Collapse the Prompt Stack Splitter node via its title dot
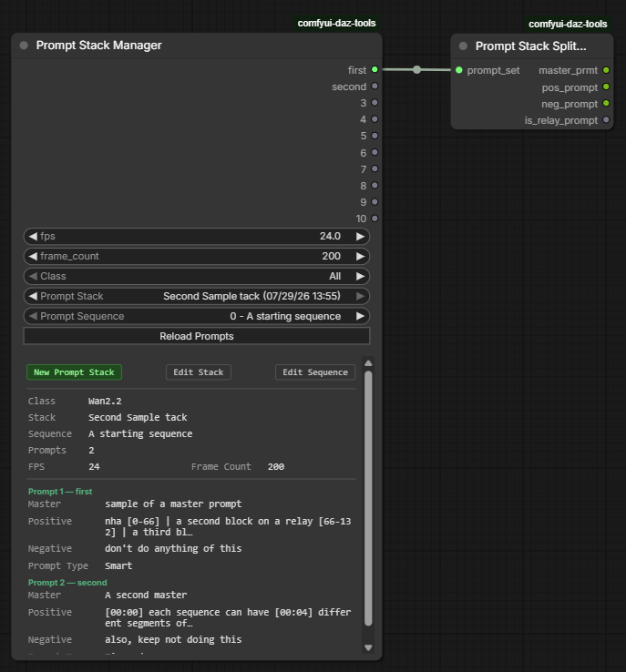 point(463,46)
